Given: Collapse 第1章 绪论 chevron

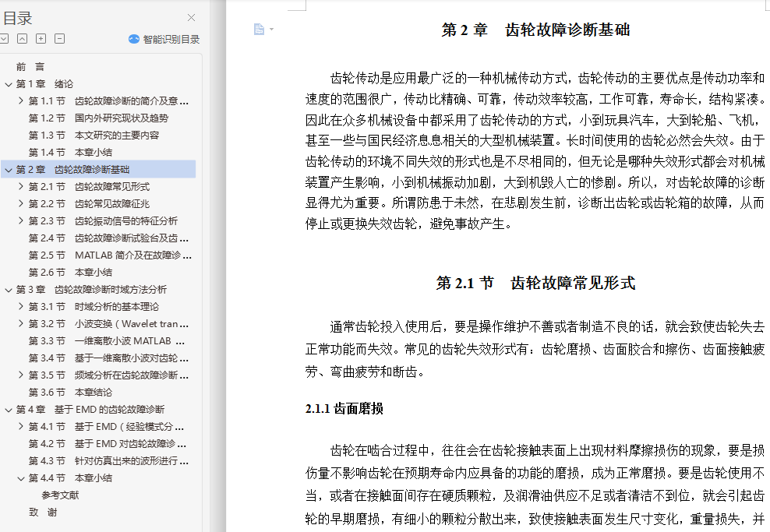Looking at the screenshot, I should [9, 84].
